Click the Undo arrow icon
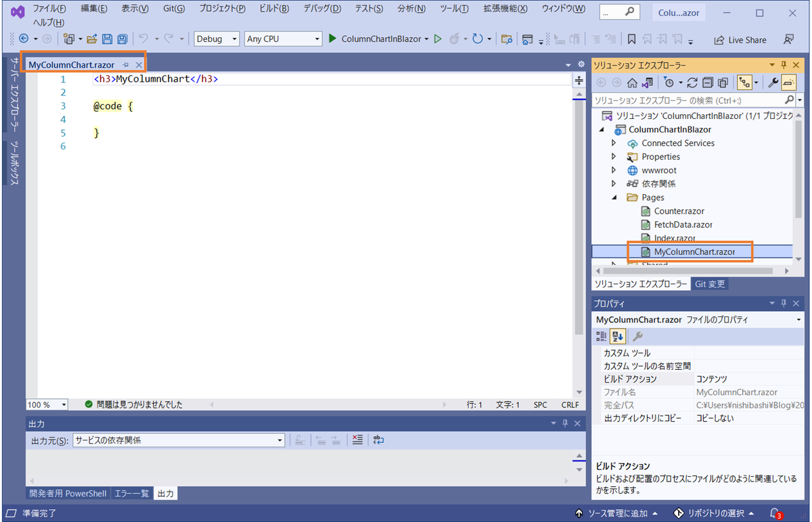This screenshot has width=812, height=522. 143,39
